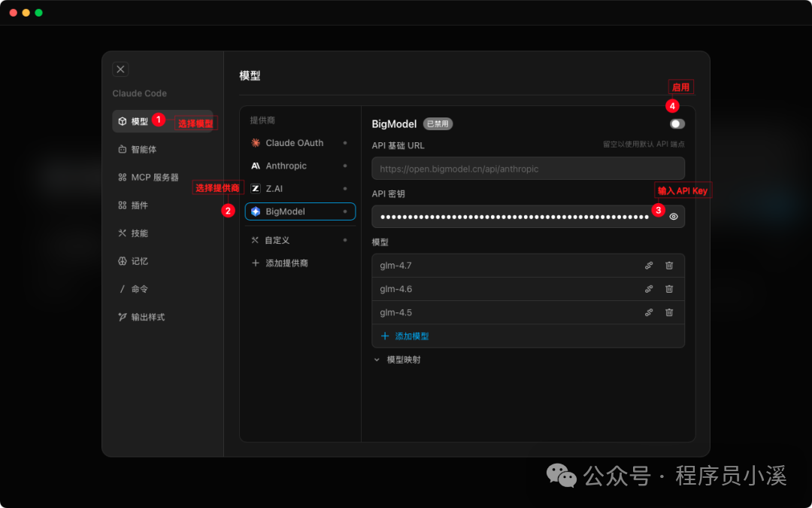This screenshot has height=508, width=812.
Task: Click the trash icon for glm-4.5
Action: [x=669, y=312]
